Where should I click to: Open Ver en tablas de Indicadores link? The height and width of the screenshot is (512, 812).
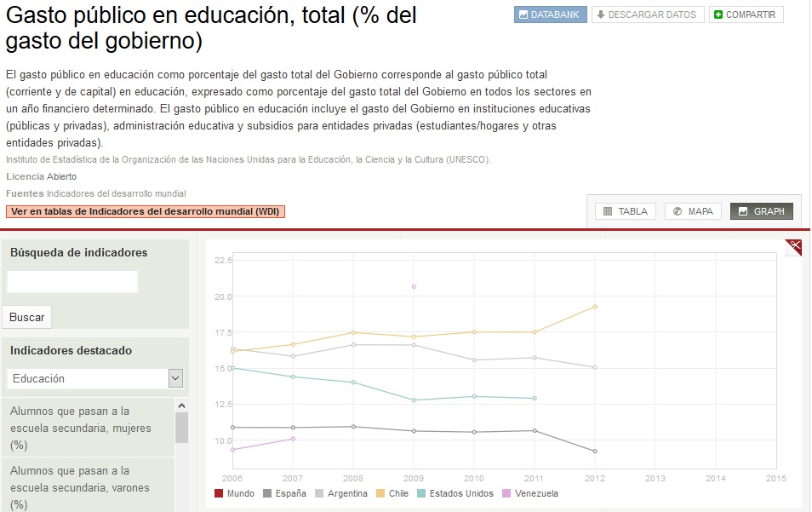coord(146,211)
